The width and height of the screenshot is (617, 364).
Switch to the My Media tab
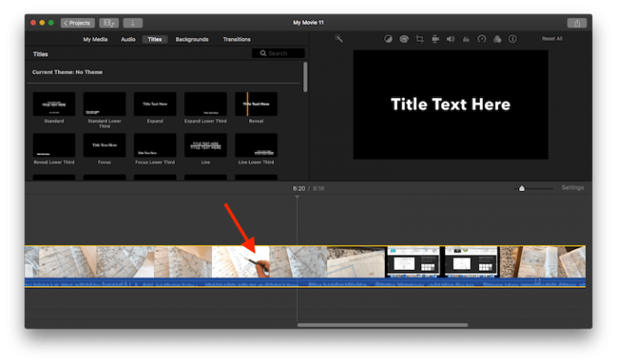click(x=96, y=39)
